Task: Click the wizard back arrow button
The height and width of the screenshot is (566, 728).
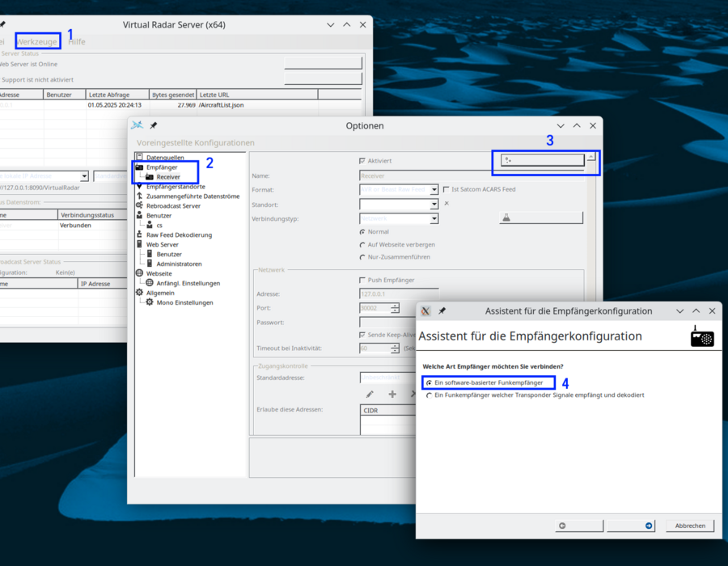Action: [579, 526]
